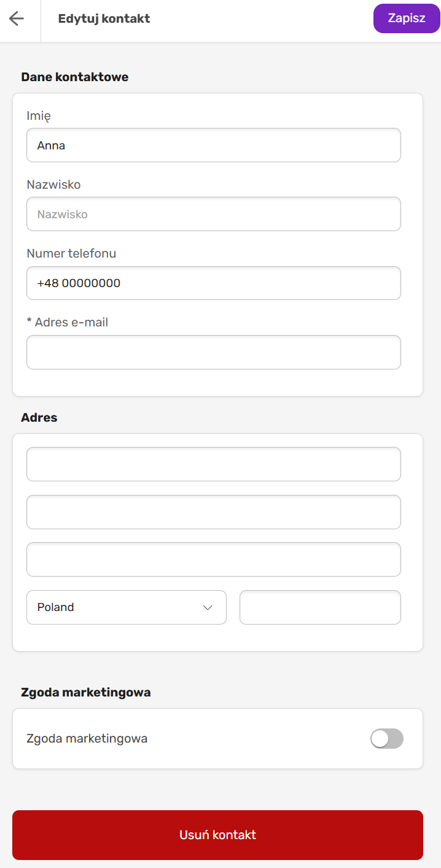Click the Zgoda marketingowa row label text
Screen dimensions: 441x868
(x=87, y=738)
